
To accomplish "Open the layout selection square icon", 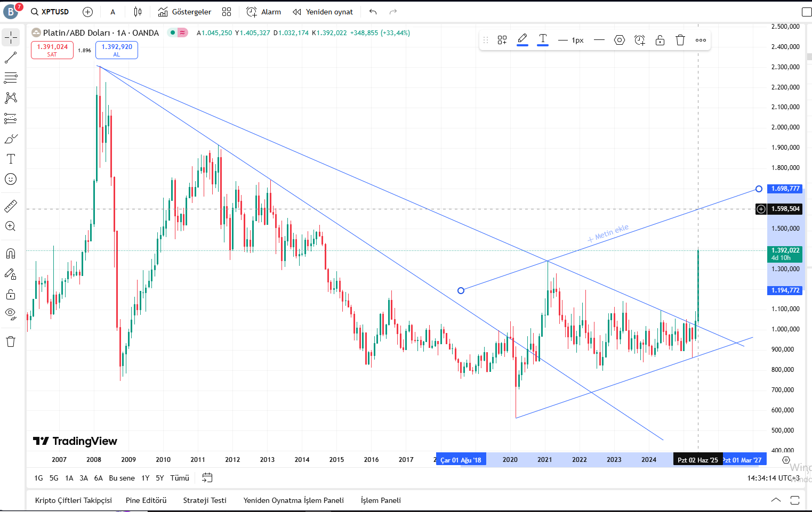I will click(807, 12).
